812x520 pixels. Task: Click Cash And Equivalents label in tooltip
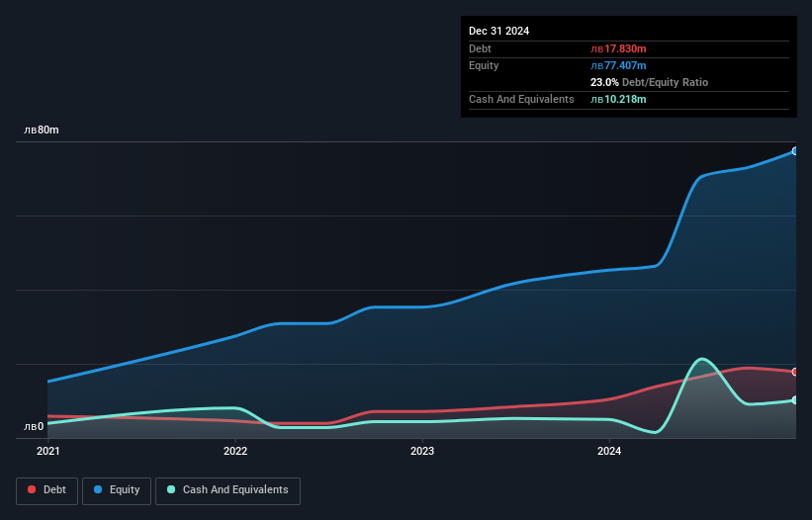(521, 99)
